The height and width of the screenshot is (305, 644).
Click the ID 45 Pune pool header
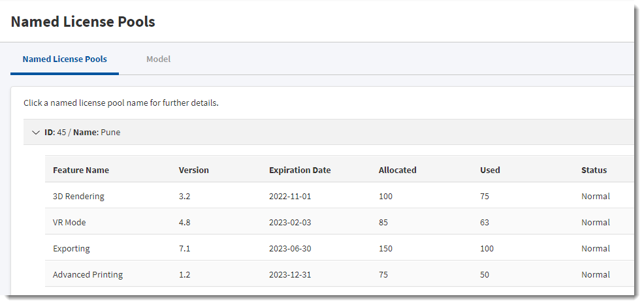click(x=82, y=133)
